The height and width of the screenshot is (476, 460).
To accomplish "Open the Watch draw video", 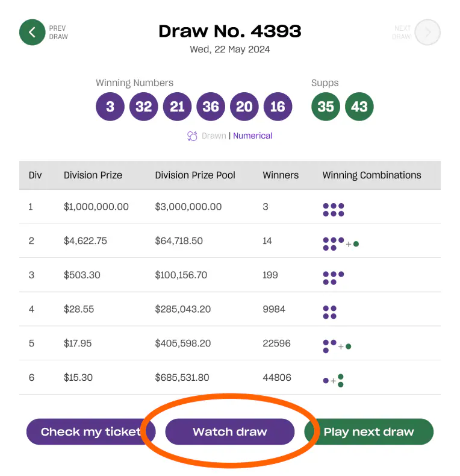I will [229, 431].
